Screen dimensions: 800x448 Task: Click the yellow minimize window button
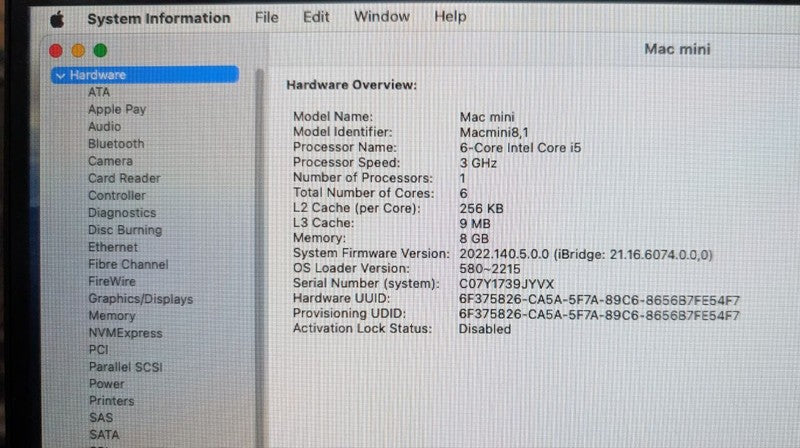click(x=78, y=50)
